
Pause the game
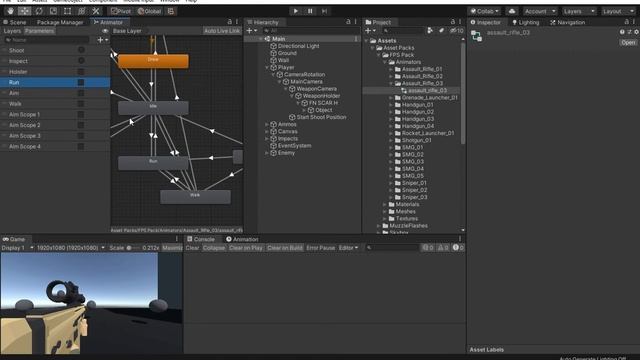point(310,11)
